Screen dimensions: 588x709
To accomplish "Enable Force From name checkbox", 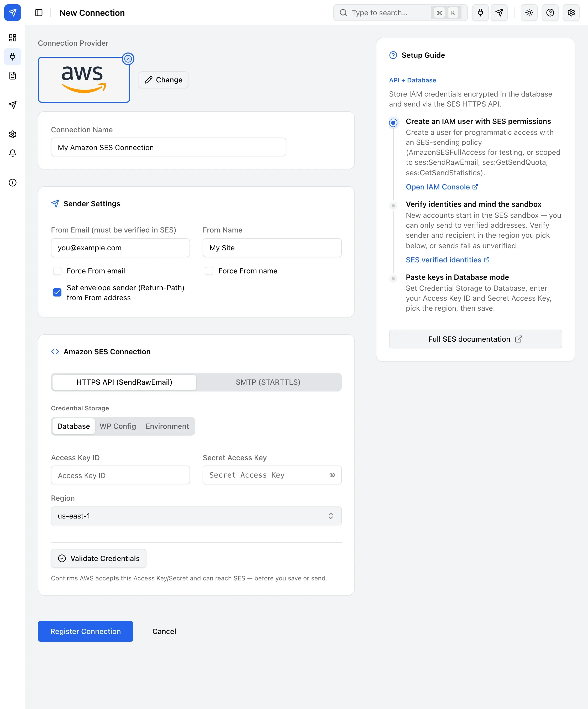I will (x=209, y=271).
